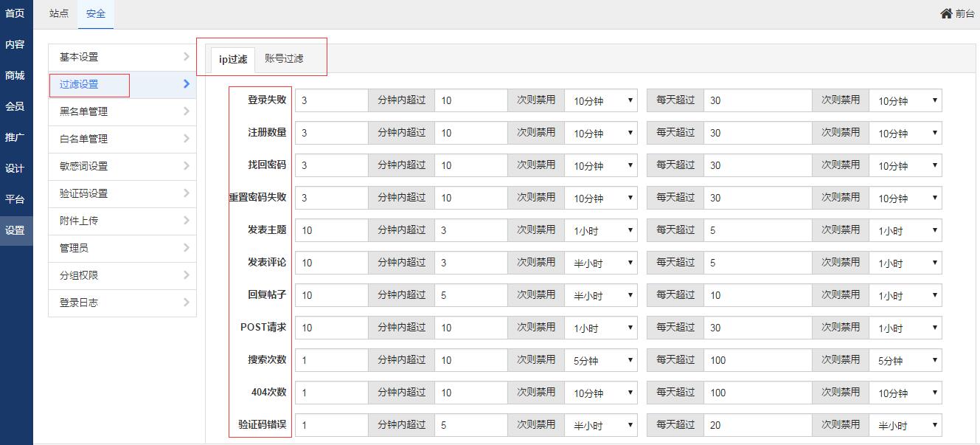This screenshot has width=980, height=445.
Task: Open the 搜索次数 first ban duration dropdown
Action: point(601,360)
